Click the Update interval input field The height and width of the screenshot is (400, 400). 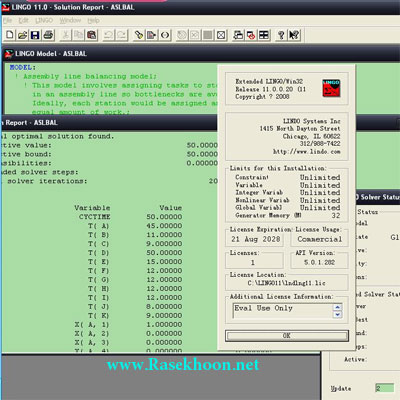[x=384, y=388]
